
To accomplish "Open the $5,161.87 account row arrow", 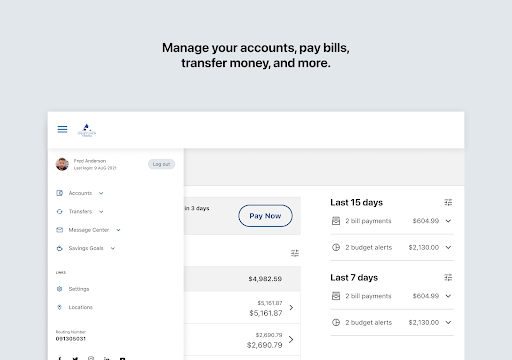I will [x=291, y=307].
